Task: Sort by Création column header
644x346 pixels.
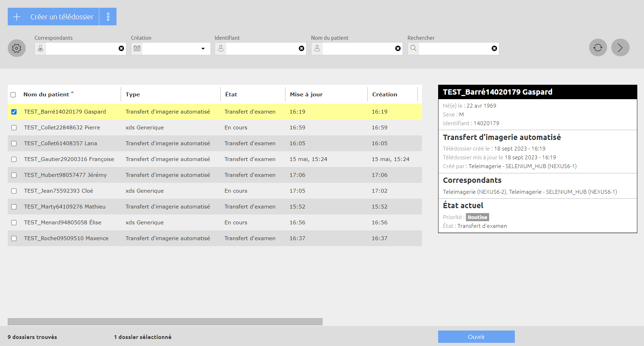Action: 385,94
